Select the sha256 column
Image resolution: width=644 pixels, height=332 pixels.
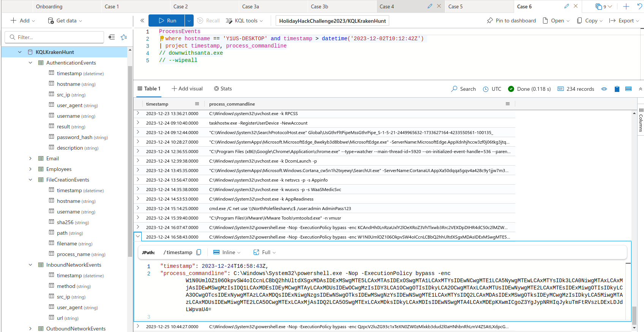(x=69, y=222)
